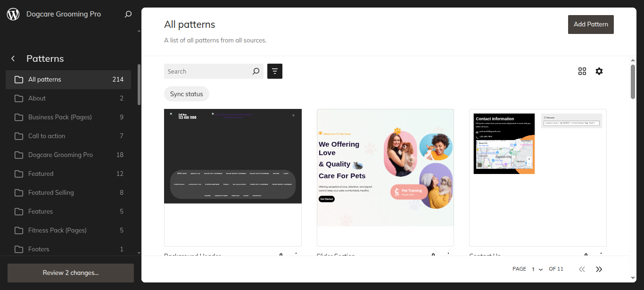This screenshot has width=644, height=290.
Task: Open the page number dropdown
Action: click(x=537, y=269)
